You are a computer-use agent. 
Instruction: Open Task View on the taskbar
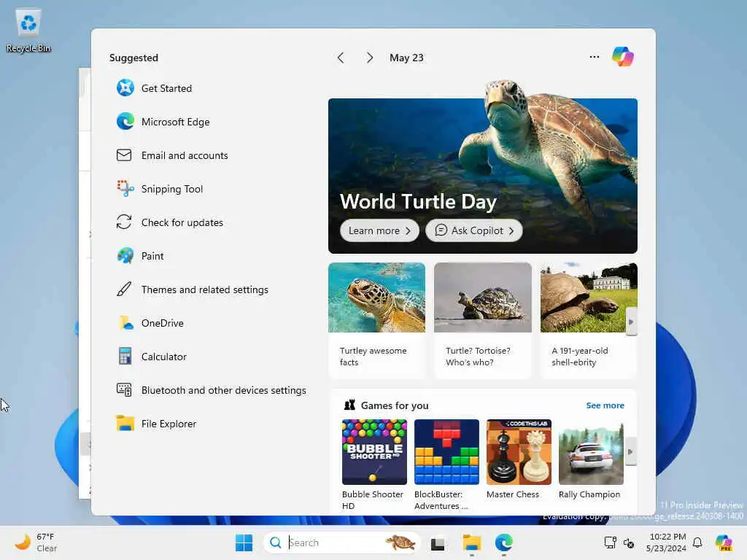(x=438, y=542)
